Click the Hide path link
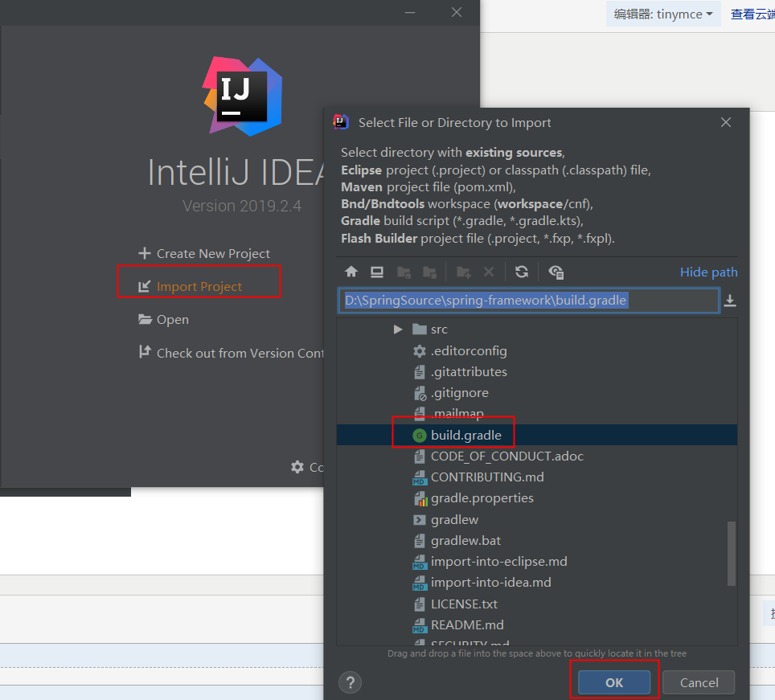This screenshot has height=700, width=775. (x=708, y=272)
